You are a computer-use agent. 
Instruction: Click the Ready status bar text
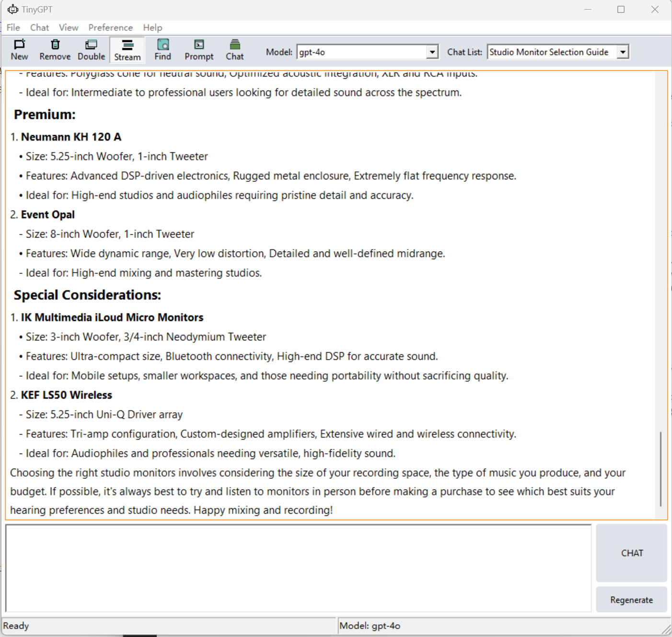(16, 625)
